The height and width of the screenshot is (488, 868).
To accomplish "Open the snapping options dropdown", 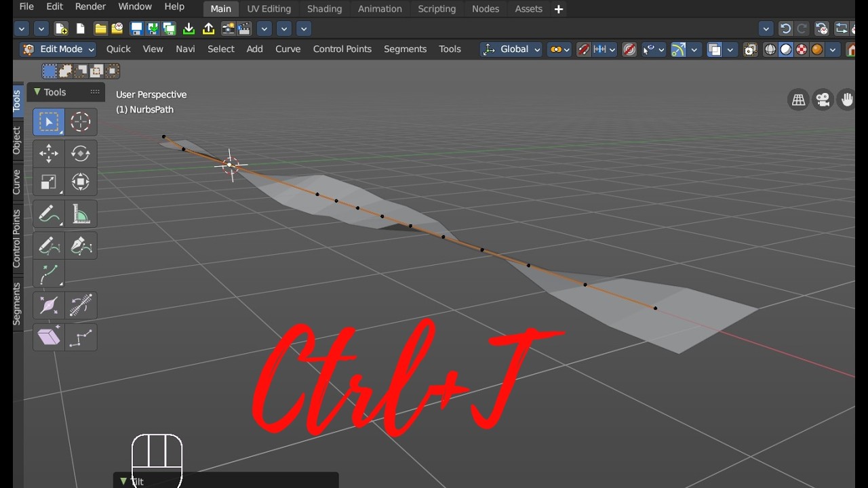I will click(605, 49).
